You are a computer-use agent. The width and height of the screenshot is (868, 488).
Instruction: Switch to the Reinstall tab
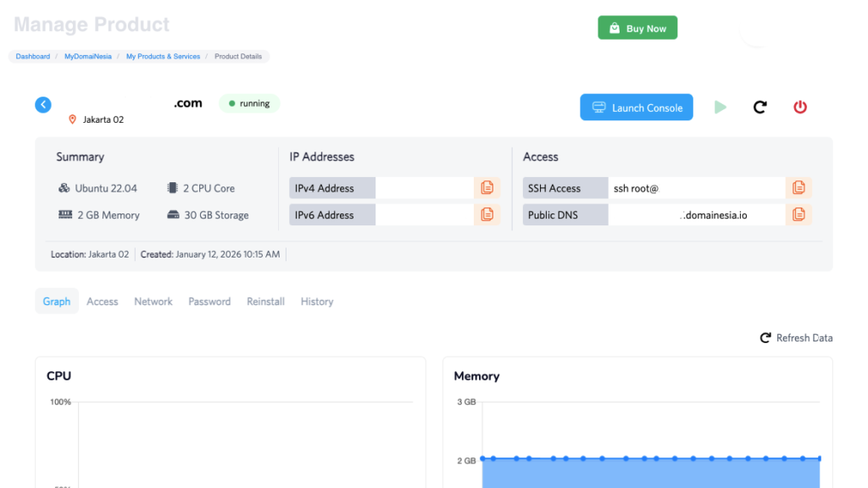pyautogui.click(x=265, y=301)
